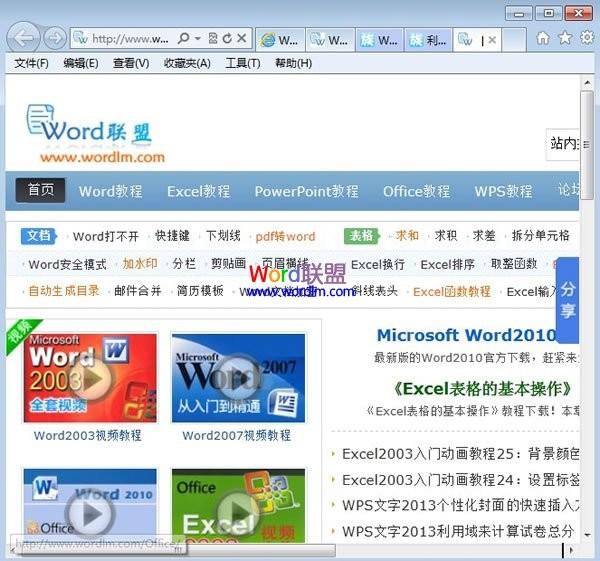Open the 收藏夹(A) menu

187,63
